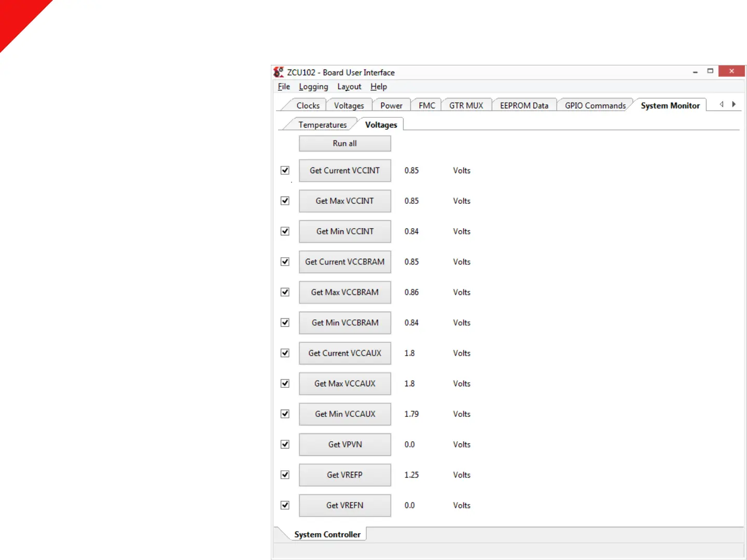Disable the Get VREFN checkbox
747x560 pixels.
pos(285,505)
